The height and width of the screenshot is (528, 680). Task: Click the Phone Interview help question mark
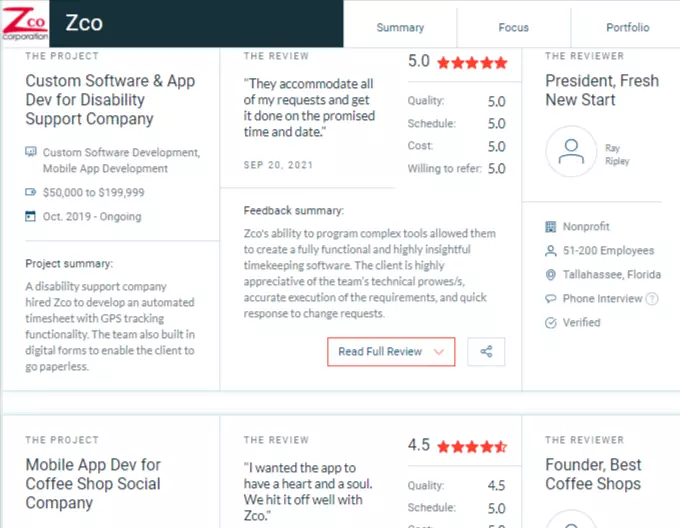coord(652,299)
